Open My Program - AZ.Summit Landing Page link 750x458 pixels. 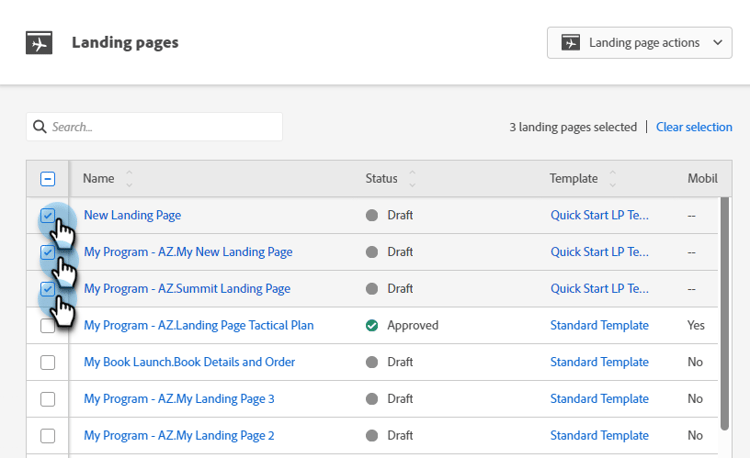click(x=187, y=289)
